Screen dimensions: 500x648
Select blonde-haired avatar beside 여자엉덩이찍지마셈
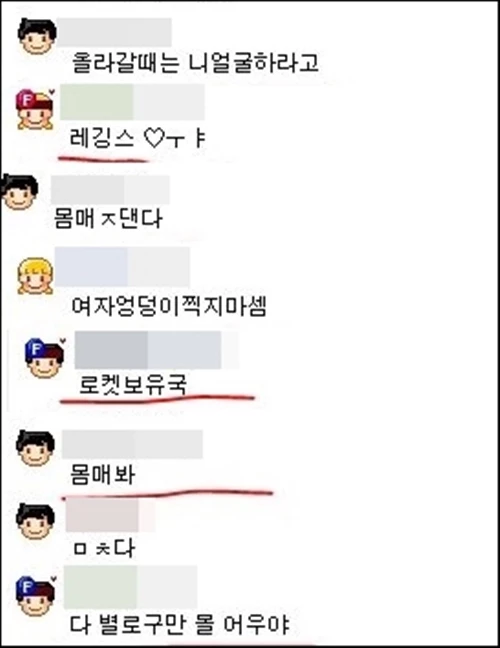pos(36,276)
